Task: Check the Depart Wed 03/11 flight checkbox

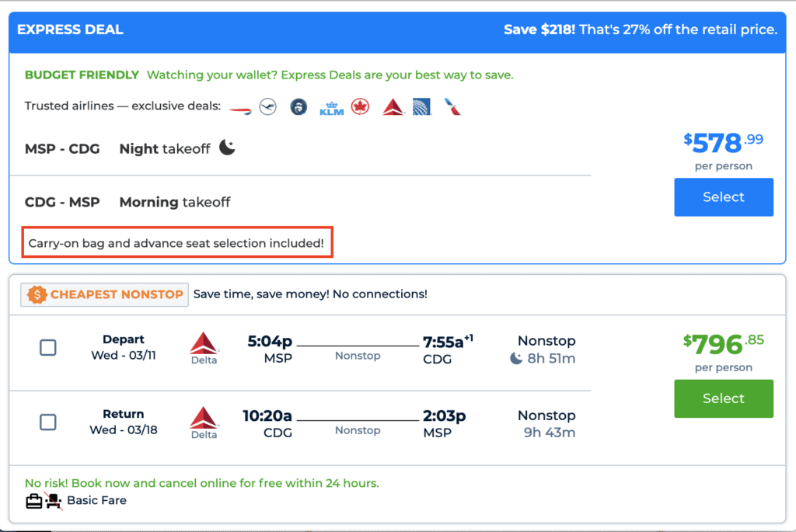Action: [47, 348]
